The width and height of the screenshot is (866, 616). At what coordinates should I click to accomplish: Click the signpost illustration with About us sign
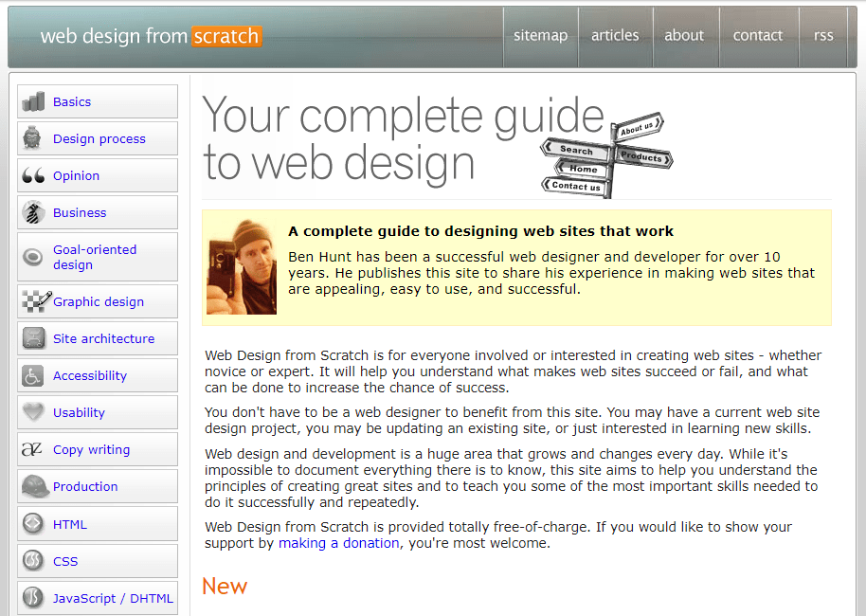click(606, 155)
